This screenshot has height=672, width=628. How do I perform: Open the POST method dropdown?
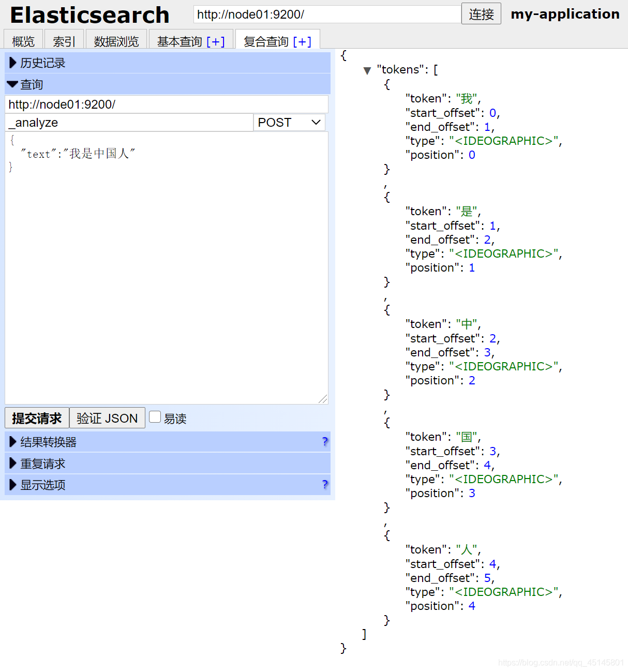289,123
